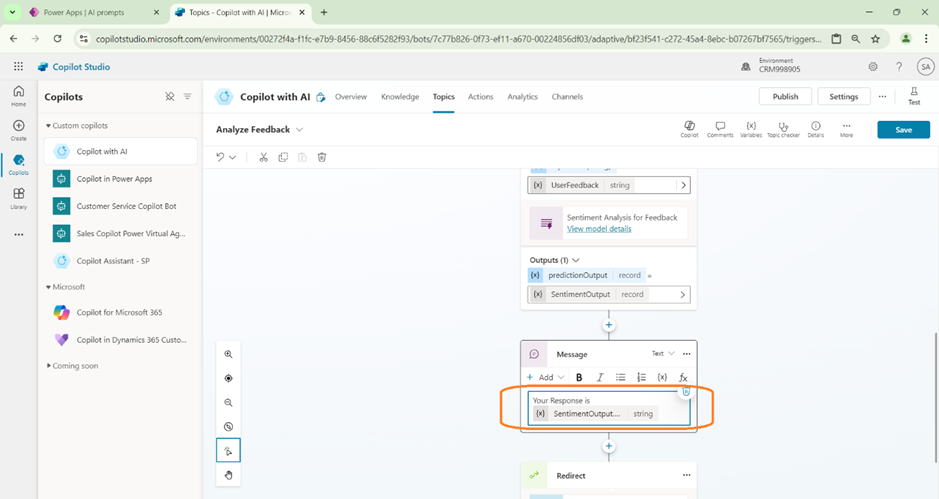Open the Library in left rail
The height and width of the screenshot is (499, 939).
coord(18,197)
